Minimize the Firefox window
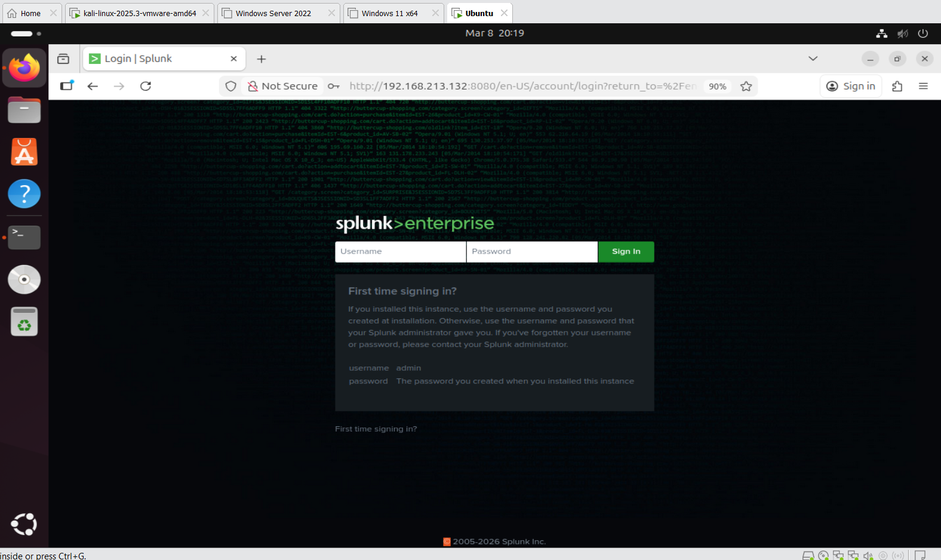Screen dimensions: 941x560 coord(871,59)
